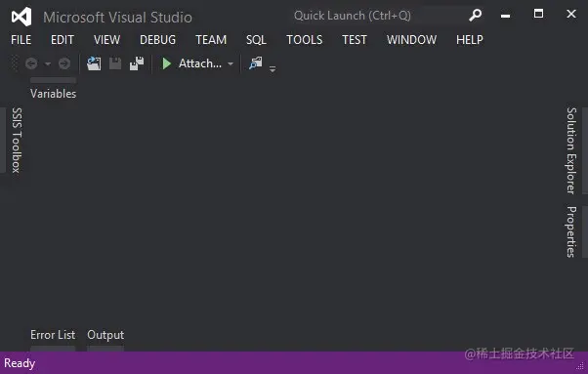Expand the Attach debug target dropdown
588x374 pixels.
coord(231,64)
